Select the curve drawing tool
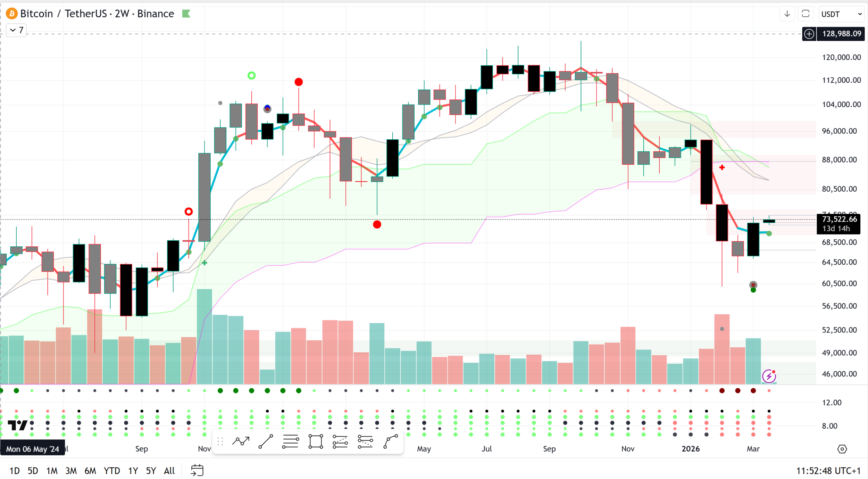Image resolution: width=868 pixels, height=479 pixels. [391, 441]
